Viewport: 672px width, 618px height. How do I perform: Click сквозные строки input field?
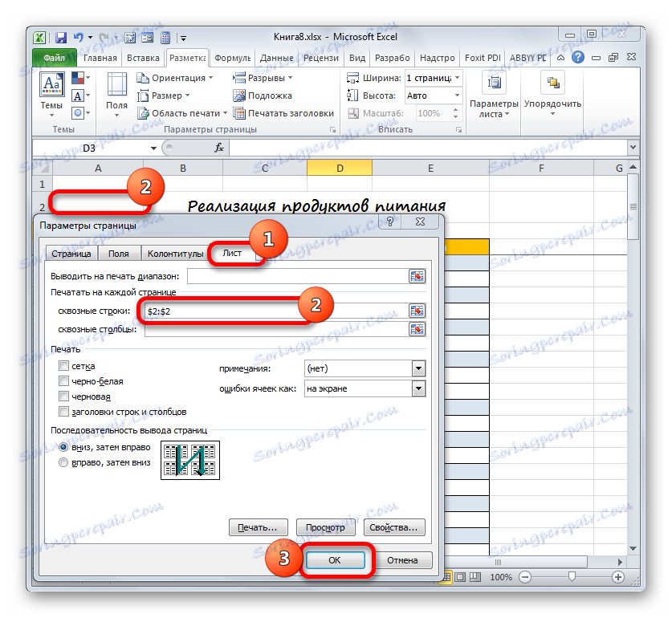tap(276, 311)
